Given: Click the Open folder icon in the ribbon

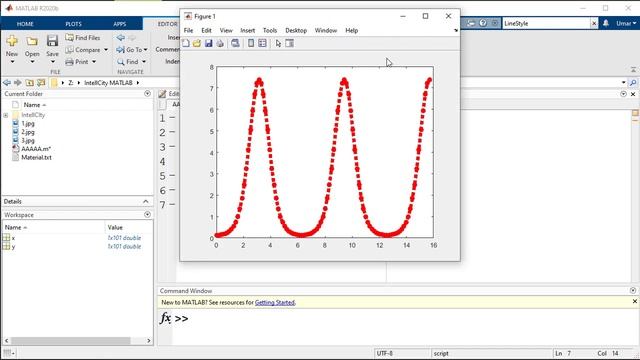Looking at the screenshot, I should coord(32,41).
